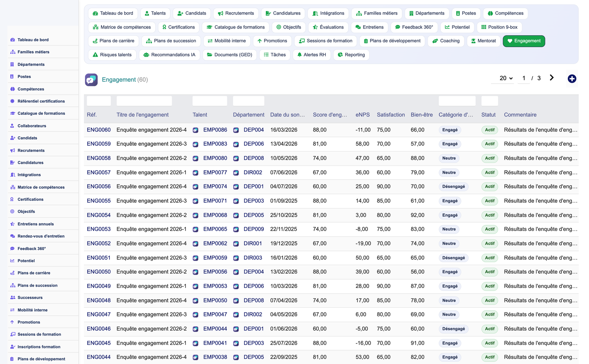
Task: Click Recommandations IA robot tab
Action: [x=170, y=55]
